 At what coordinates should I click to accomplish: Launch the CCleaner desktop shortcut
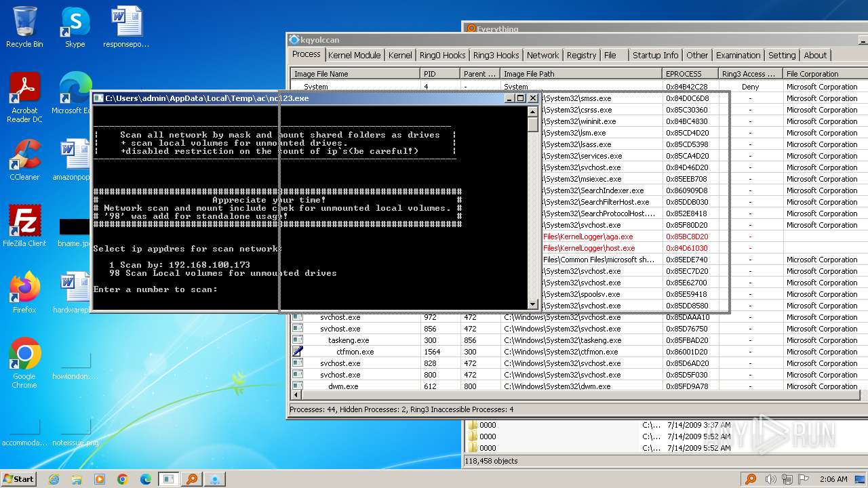pyautogui.click(x=24, y=160)
